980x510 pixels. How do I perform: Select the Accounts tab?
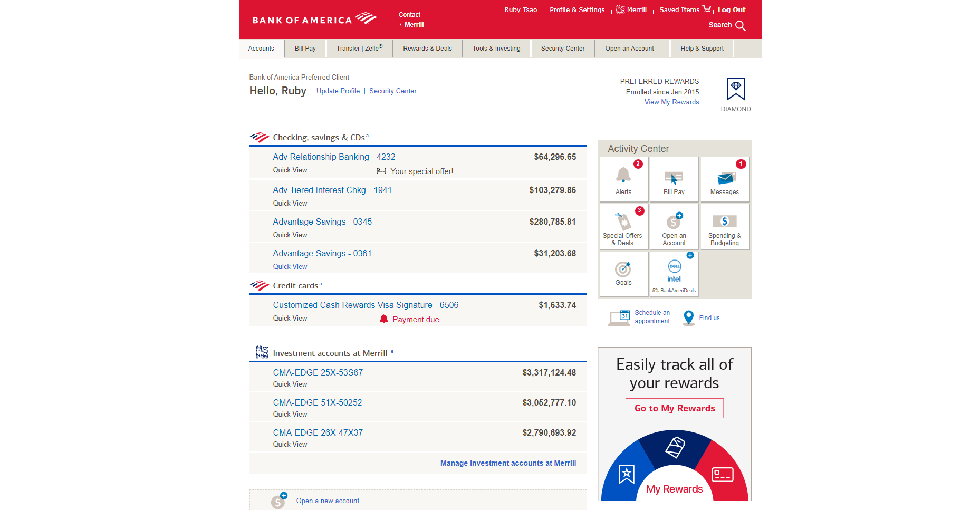tap(261, 49)
